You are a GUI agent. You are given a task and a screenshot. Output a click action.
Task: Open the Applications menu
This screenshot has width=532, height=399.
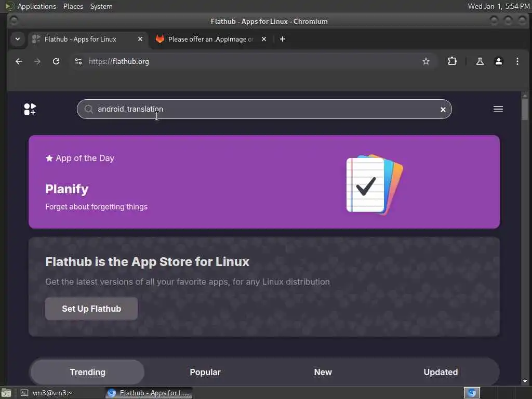click(37, 6)
